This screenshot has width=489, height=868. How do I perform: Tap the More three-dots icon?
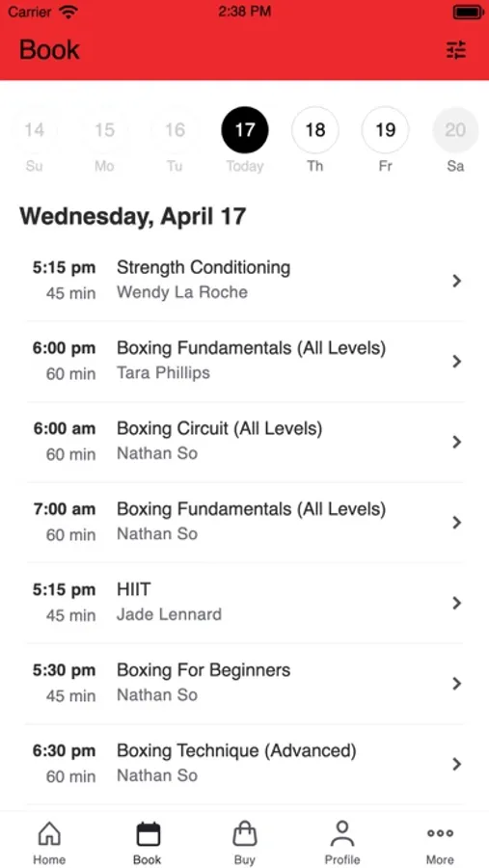click(440, 833)
